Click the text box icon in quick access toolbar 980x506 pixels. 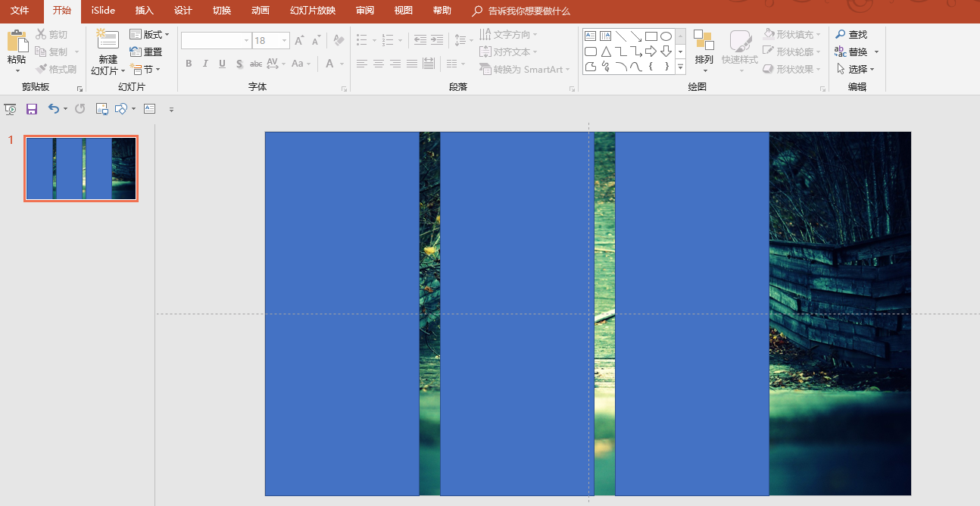[149, 109]
